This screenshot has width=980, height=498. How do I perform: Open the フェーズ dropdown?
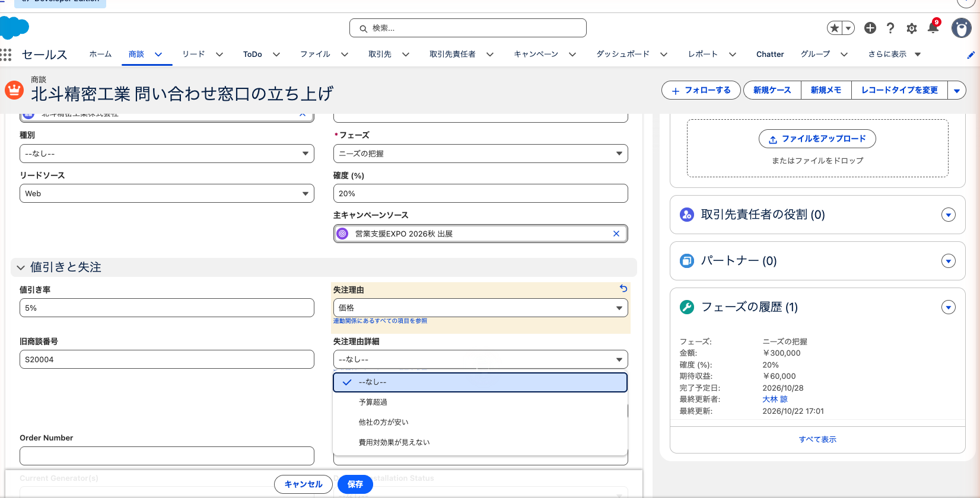(481, 154)
